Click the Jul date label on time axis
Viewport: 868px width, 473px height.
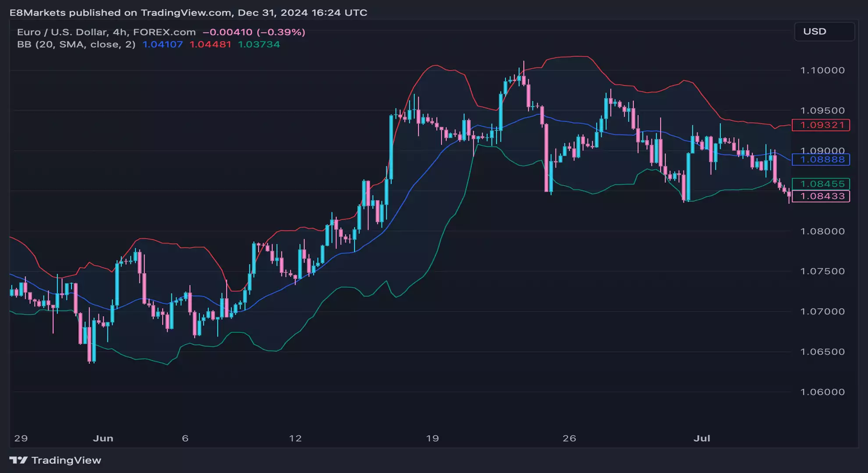(702, 438)
